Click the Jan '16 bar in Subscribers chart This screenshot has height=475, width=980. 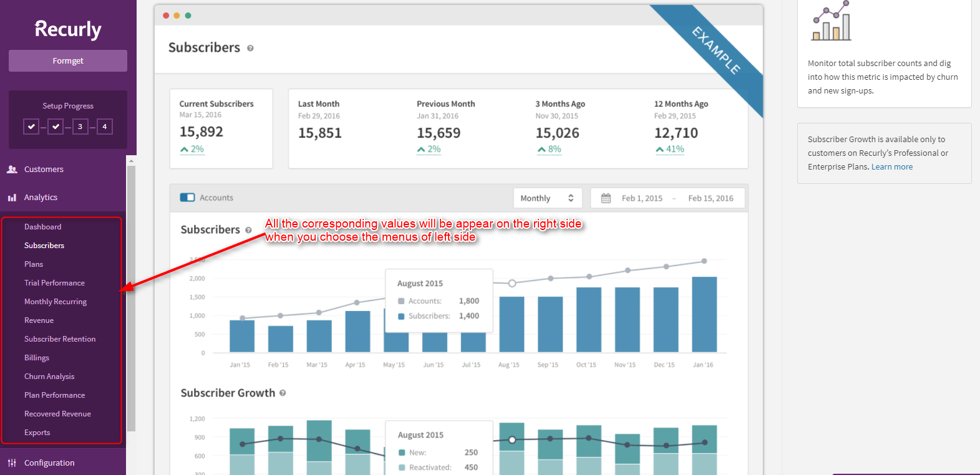[704, 315]
